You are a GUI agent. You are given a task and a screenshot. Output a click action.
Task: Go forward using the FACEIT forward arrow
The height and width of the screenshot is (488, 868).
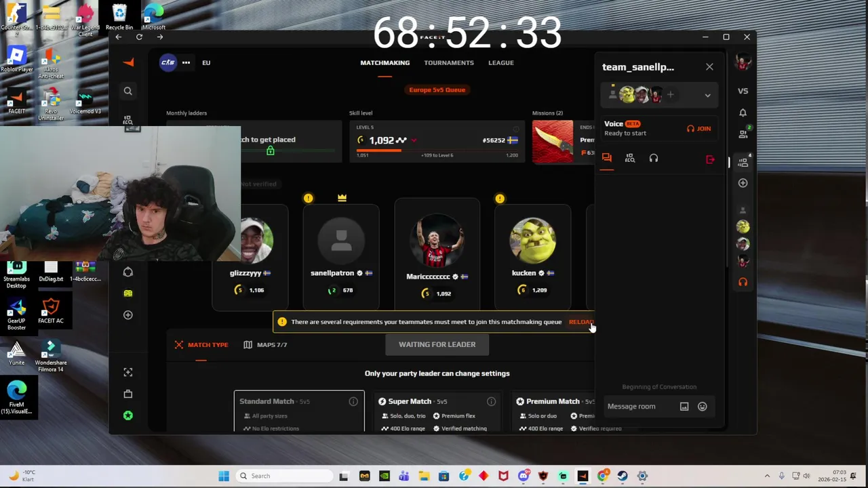(x=160, y=37)
